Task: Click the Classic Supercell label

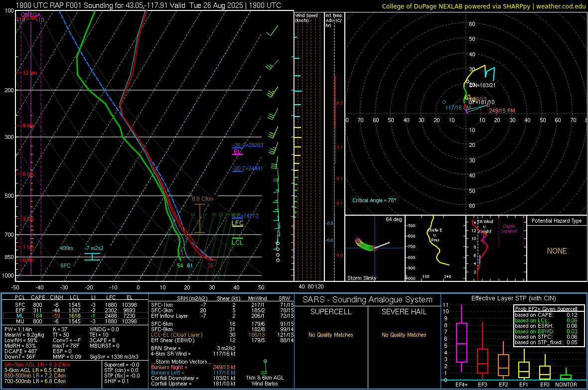Action: coord(509,229)
